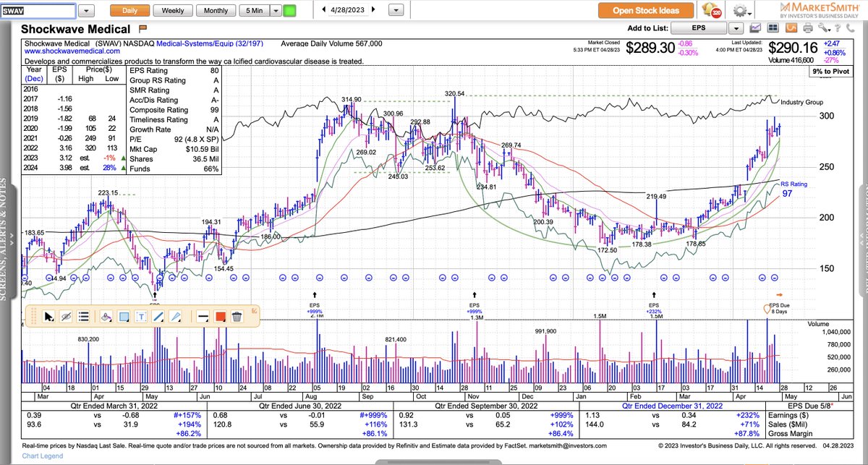Viewport: 868px width, 465px height.
Task: Open the red-orange drawing color swatch
Action: [x=220, y=316]
